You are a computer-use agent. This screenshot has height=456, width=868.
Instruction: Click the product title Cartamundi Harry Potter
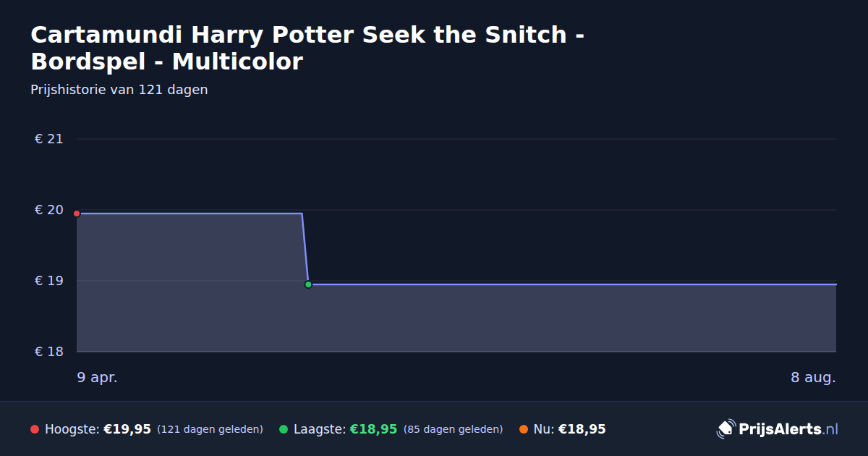[308, 48]
